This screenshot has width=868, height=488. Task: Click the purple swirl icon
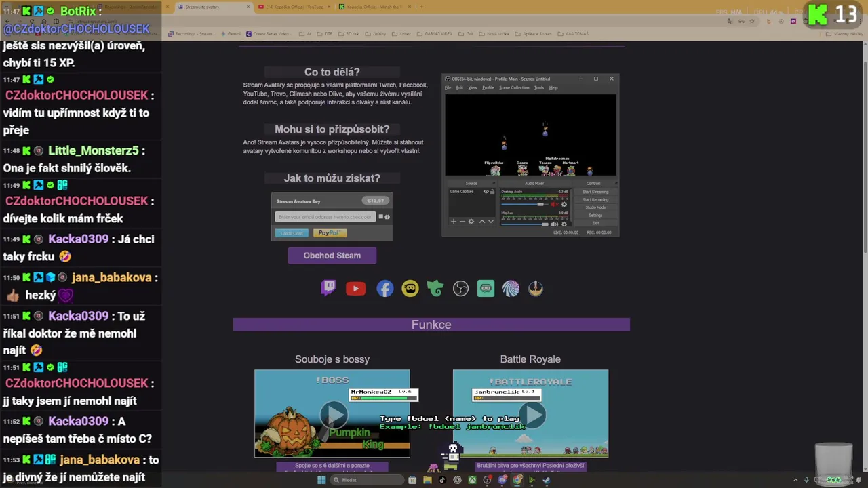tap(511, 289)
